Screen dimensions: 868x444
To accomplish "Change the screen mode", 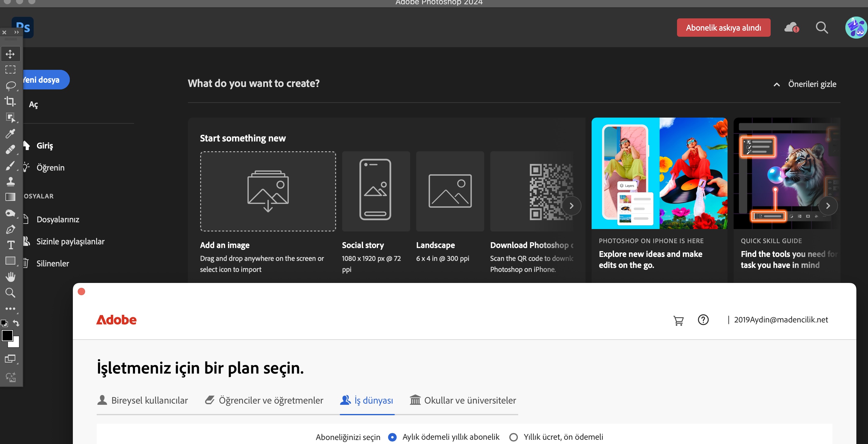I will [x=10, y=359].
